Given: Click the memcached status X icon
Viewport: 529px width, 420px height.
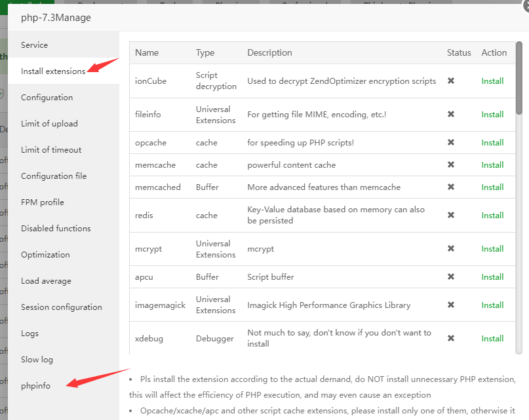Looking at the screenshot, I should [x=451, y=187].
